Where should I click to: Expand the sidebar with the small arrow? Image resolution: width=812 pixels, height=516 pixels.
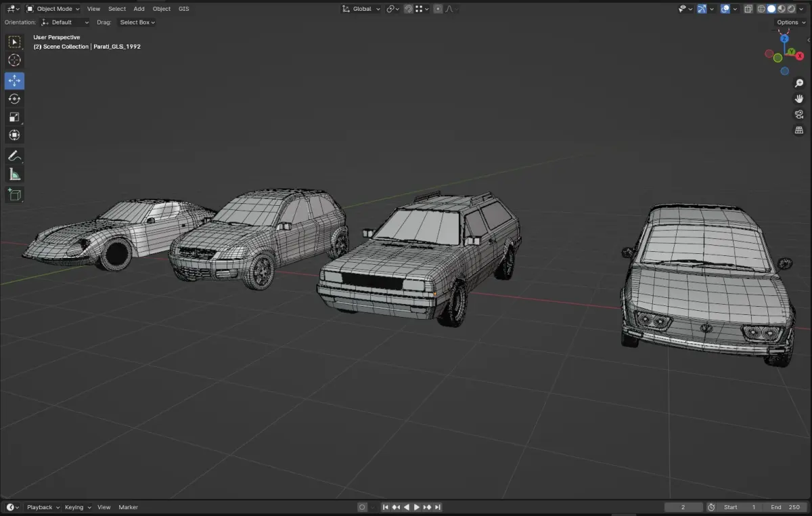point(809,40)
